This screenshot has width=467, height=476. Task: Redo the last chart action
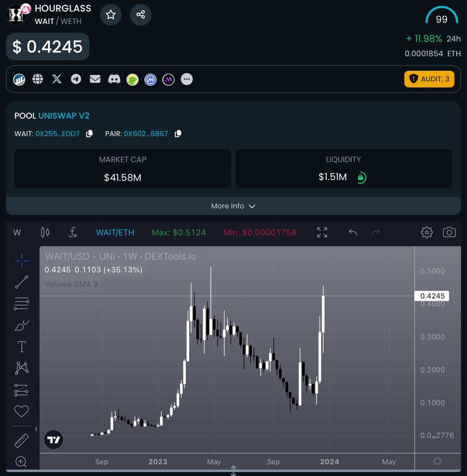pos(376,232)
